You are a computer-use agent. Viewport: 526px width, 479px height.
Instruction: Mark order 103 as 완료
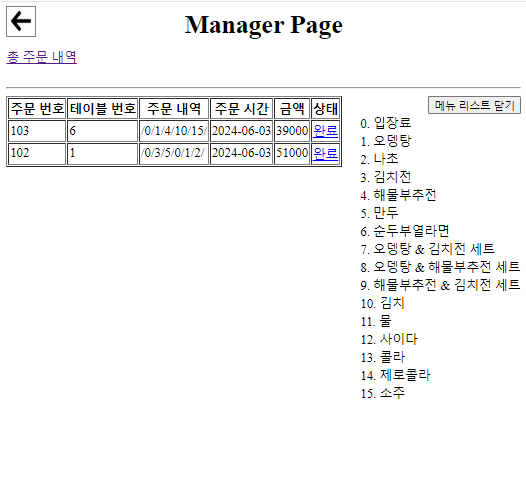pyautogui.click(x=325, y=131)
